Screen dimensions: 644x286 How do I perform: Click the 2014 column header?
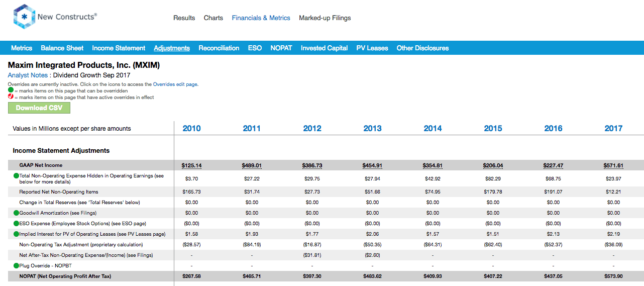point(433,129)
